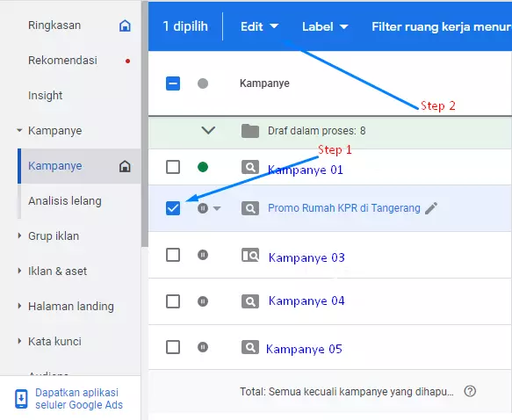
Task: Open Promo Rumah KPR di Tangerang campaign
Action: click(x=344, y=208)
